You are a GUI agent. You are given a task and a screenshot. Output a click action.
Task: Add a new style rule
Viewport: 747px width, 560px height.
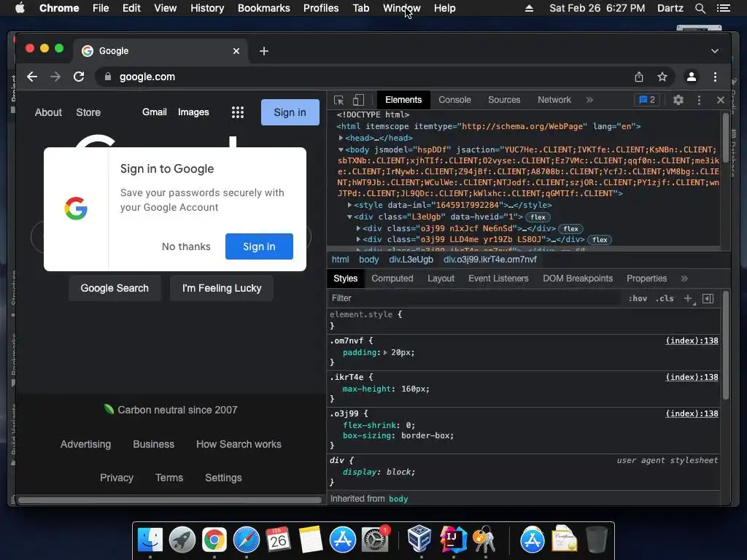[689, 298]
